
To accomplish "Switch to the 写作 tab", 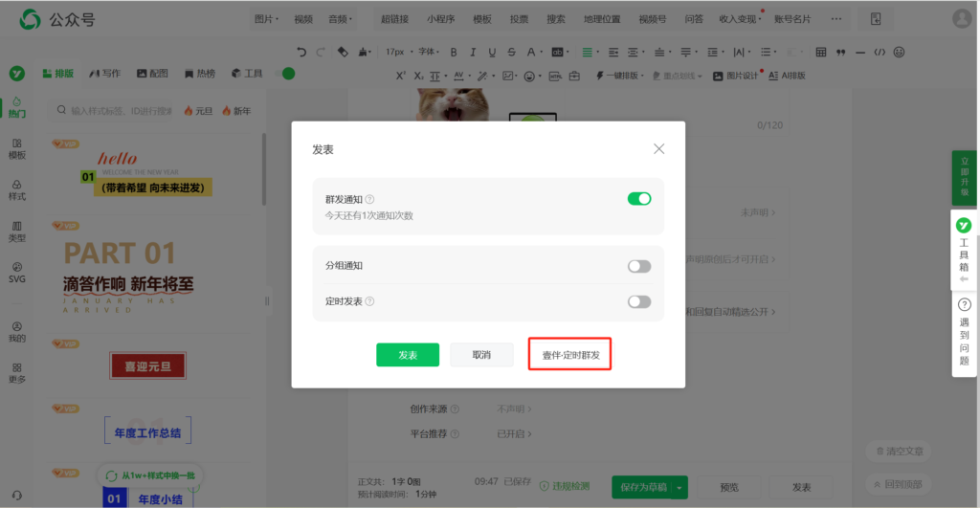I will pyautogui.click(x=105, y=74).
